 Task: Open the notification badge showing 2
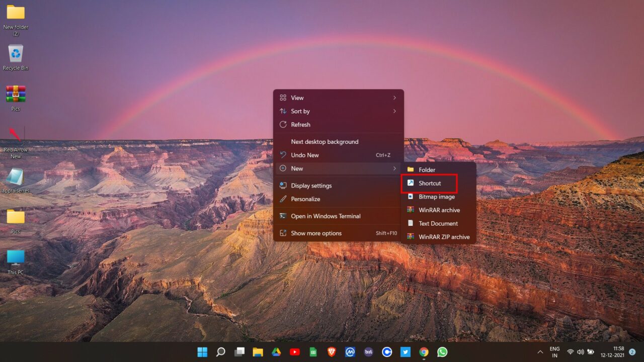coord(632,352)
